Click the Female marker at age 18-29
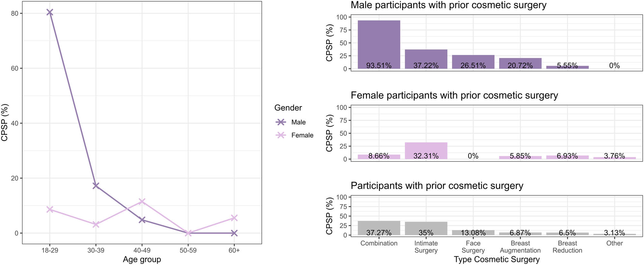The image size is (644, 265). pos(50,210)
